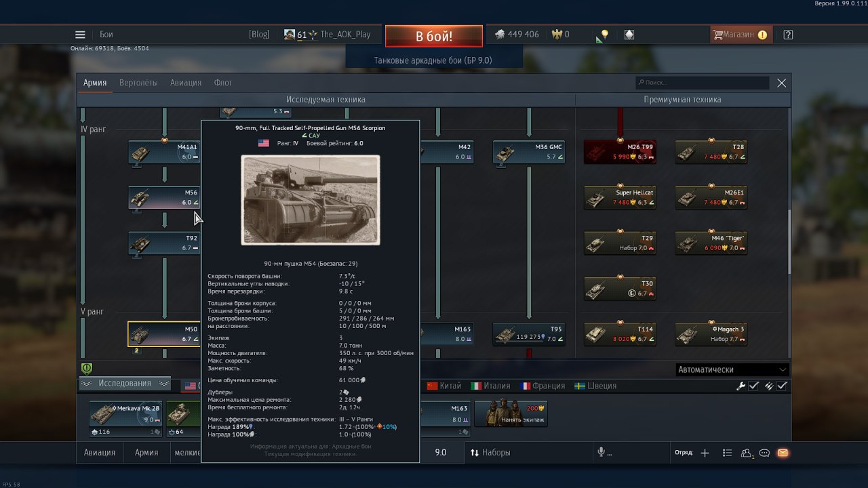
Task: Open the help question mark icon
Action: [788, 35]
